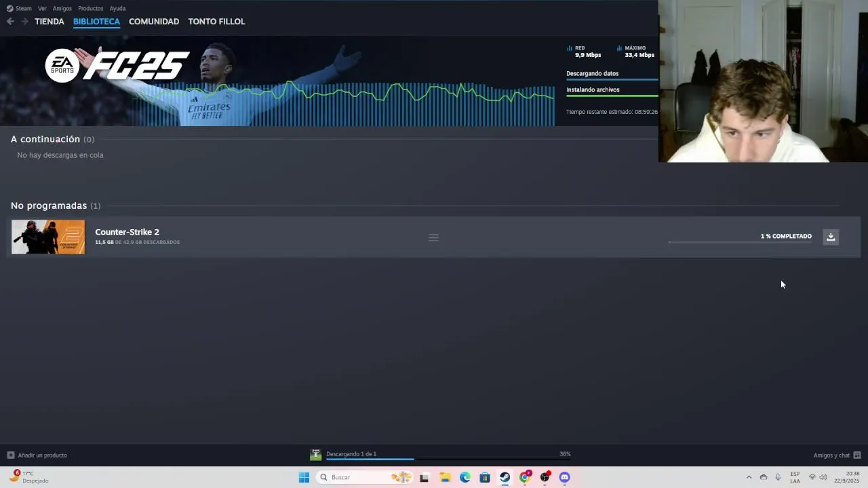Click the microphone tray icon
868x488 pixels.
(x=778, y=477)
